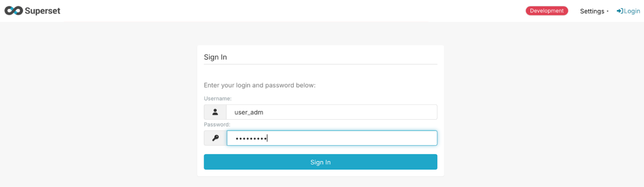Image resolution: width=644 pixels, height=187 pixels.
Task: Click the Superset infinity logo icon
Action: 14,11
